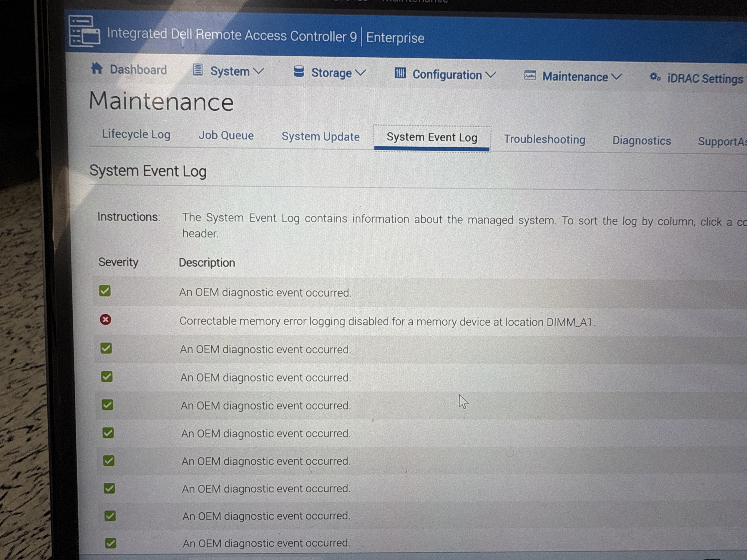Click the Maintenance monitor icon
The width and height of the screenshot is (747, 560).
(530, 75)
